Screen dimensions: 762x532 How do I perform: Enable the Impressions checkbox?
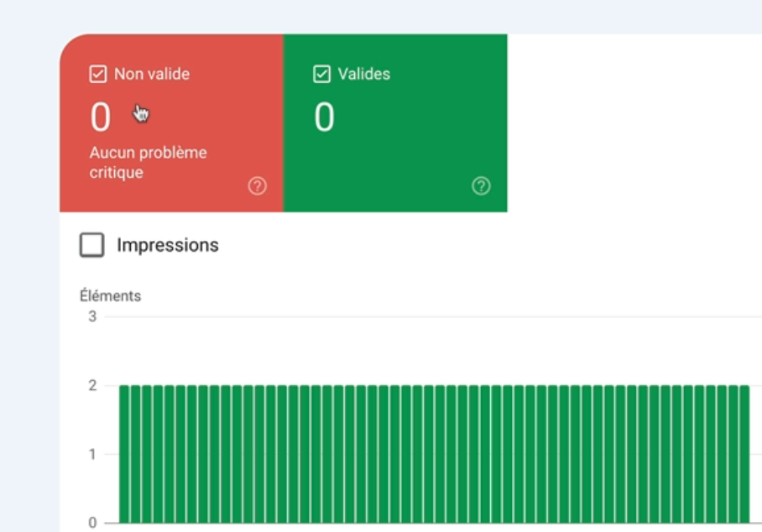pos(91,245)
